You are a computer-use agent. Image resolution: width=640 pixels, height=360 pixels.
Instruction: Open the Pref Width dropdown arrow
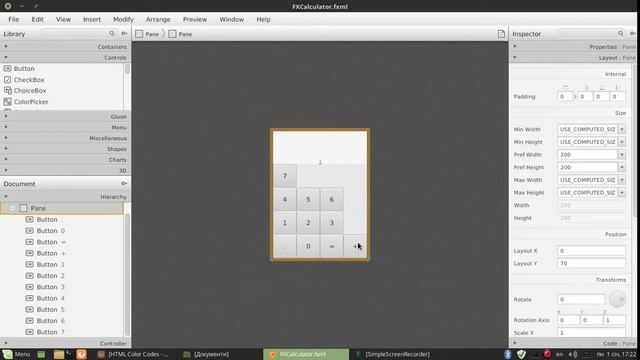622,154
